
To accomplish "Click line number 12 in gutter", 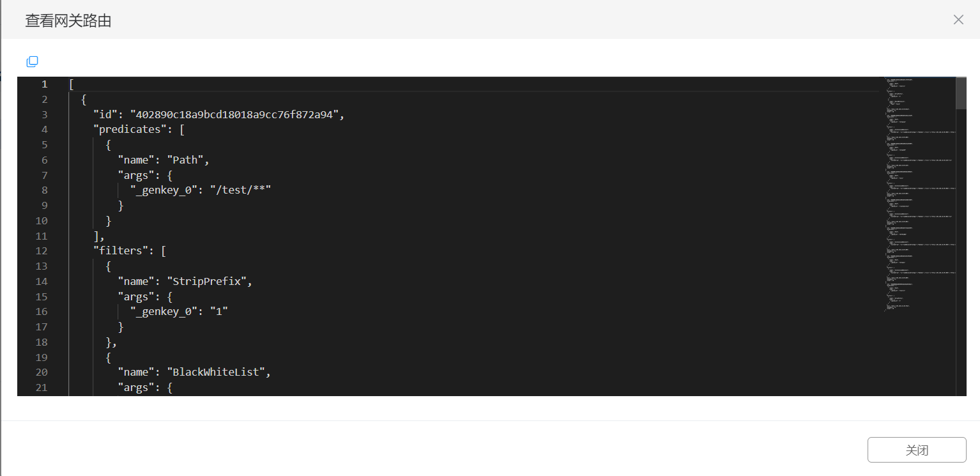I will click(42, 250).
